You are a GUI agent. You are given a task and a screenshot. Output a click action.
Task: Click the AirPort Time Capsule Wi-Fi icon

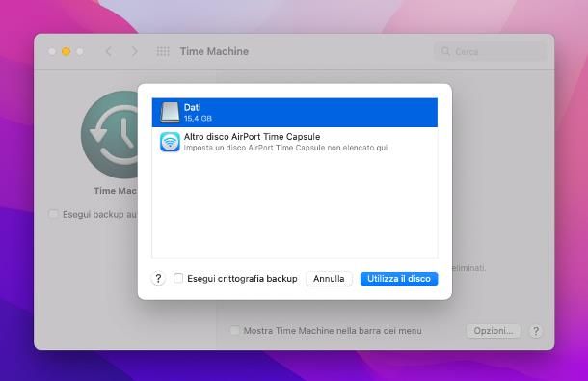[170, 142]
